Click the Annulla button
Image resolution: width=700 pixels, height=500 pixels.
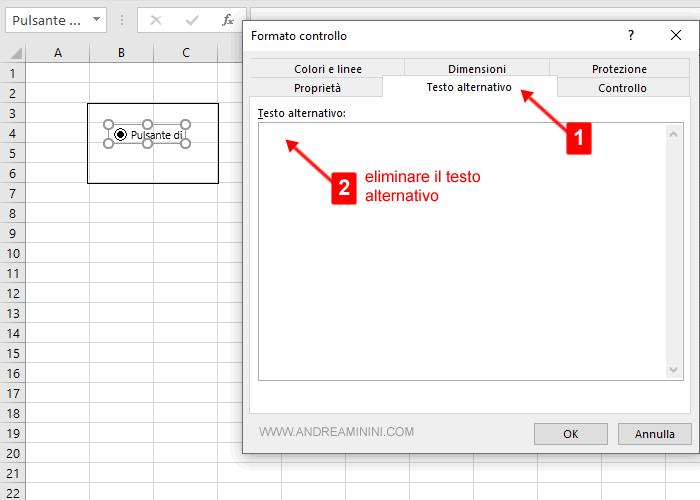click(654, 434)
